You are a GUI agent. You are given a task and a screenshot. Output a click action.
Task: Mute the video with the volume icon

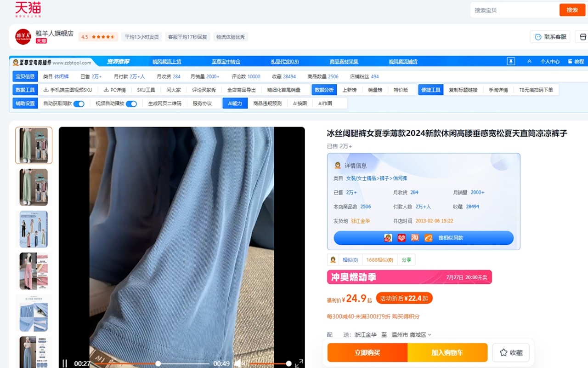(238, 363)
